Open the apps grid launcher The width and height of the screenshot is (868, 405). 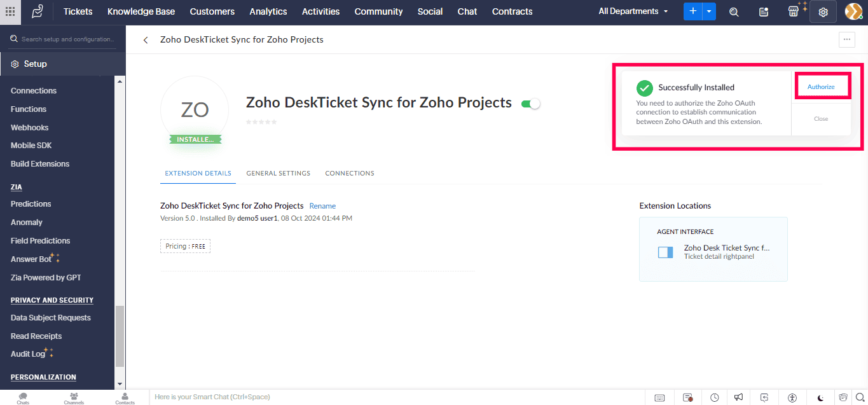10,11
